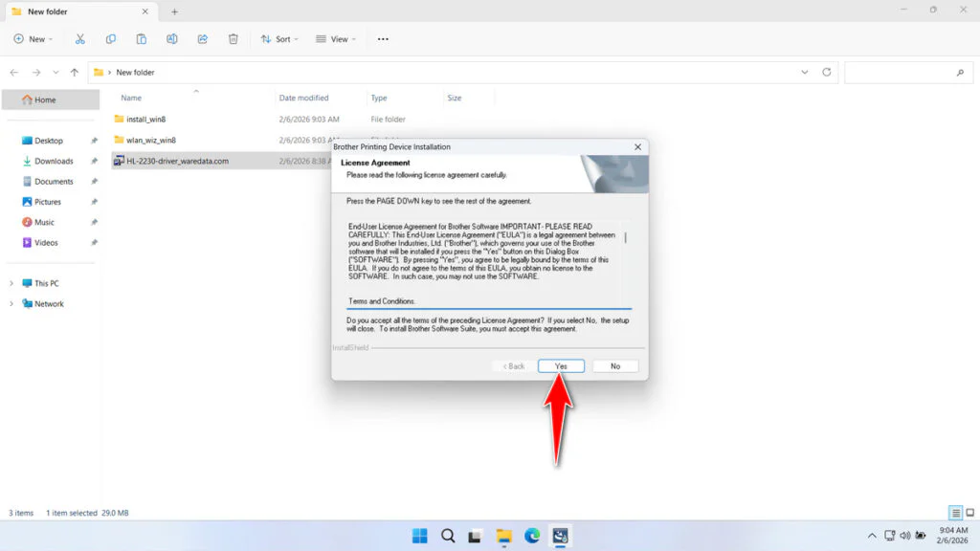
Task: Click No to decline the license
Action: [x=615, y=366]
